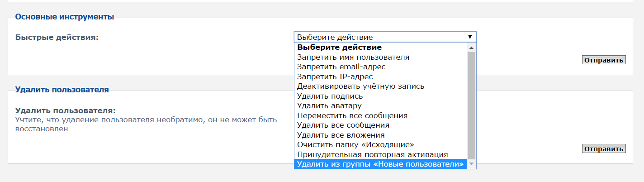Click the dropdown list scrollbar thumb
The image size is (644, 182).
coord(471,104)
